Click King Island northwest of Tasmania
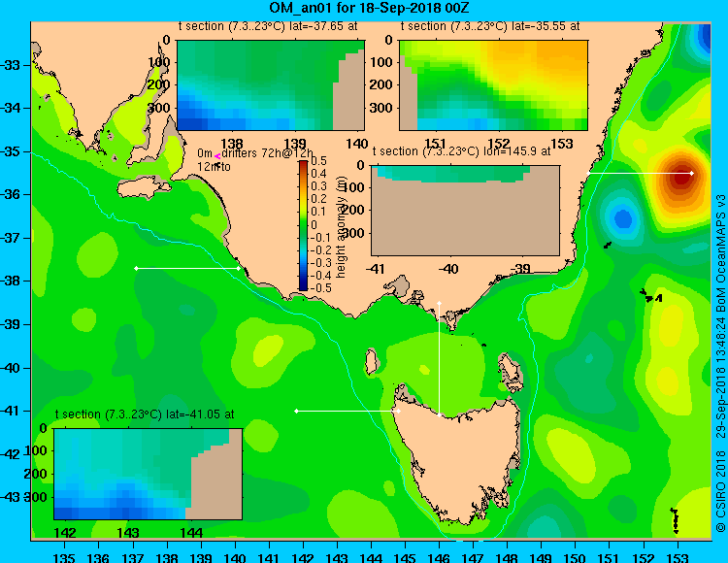Image resolution: width=728 pixels, height=563 pixels. (x=371, y=362)
